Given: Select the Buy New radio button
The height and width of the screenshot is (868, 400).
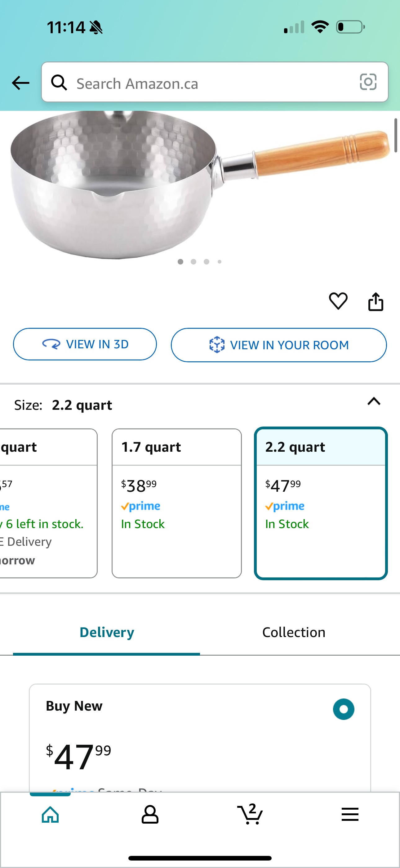Looking at the screenshot, I should point(344,709).
